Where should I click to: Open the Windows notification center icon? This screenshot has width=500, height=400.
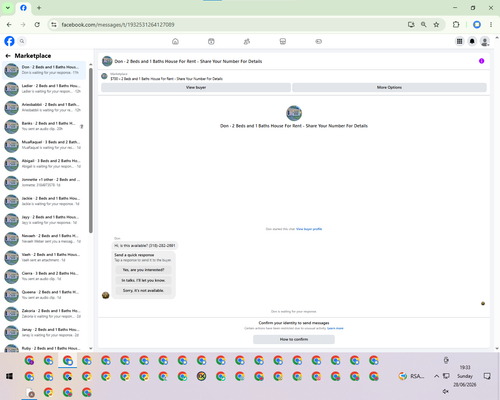click(487, 376)
